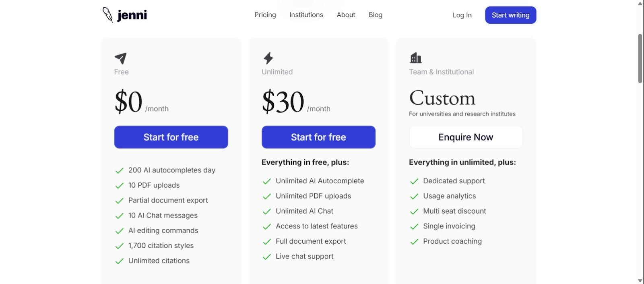Open the Institutions page
Screen dimensions: 644x284
306,15
